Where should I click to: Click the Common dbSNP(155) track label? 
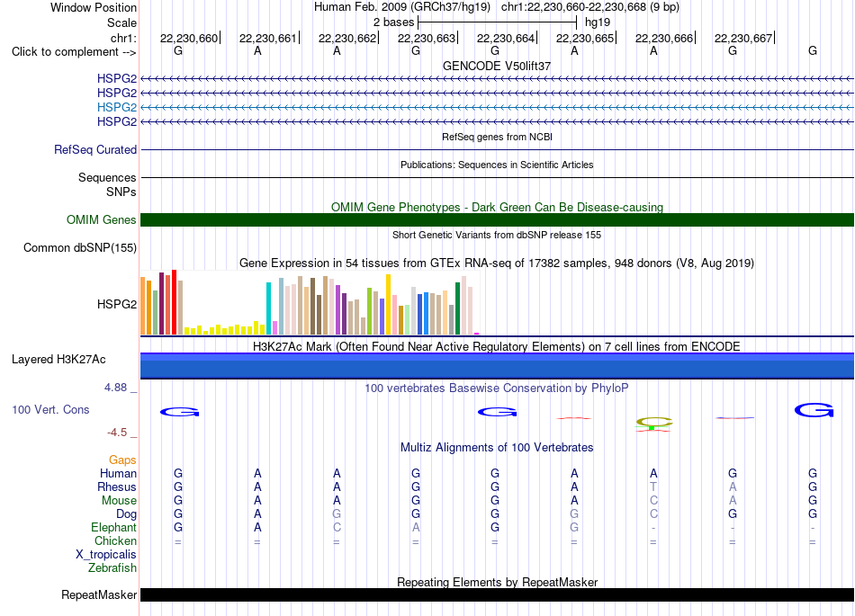pos(79,248)
